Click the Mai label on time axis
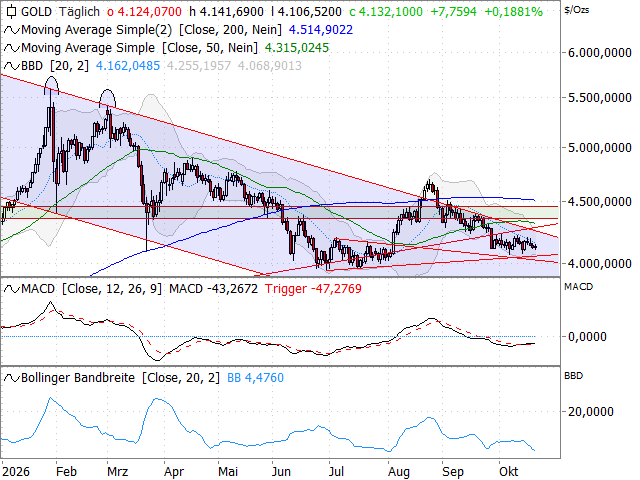The image size is (640, 480). point(228,472)
